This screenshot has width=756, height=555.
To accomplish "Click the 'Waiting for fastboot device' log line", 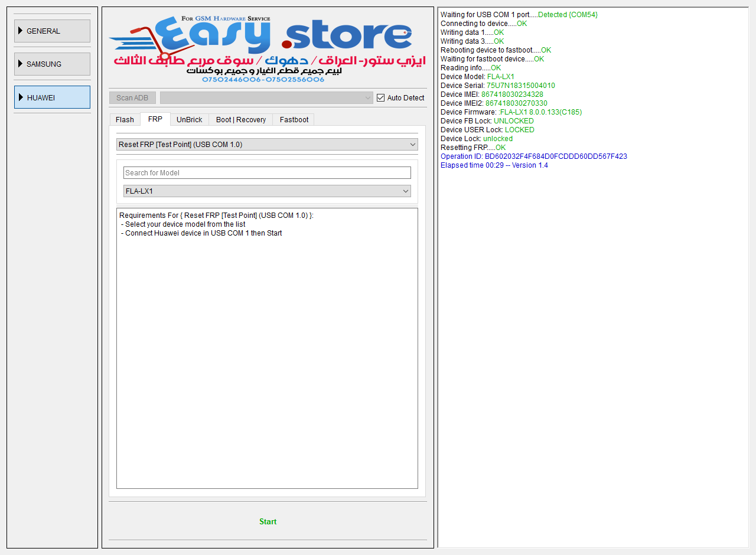I will 493,59.
